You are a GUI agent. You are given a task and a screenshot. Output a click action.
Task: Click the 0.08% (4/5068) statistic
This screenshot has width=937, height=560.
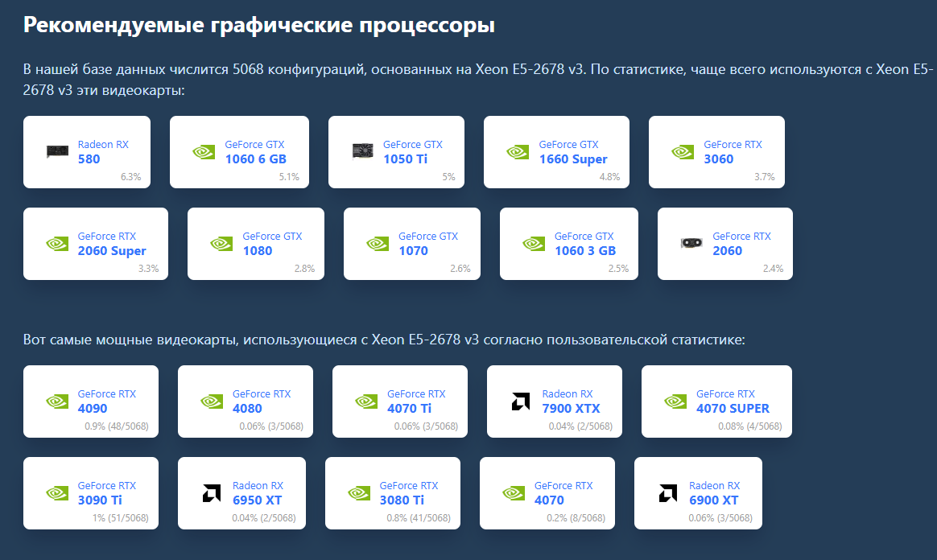[750, 426]
